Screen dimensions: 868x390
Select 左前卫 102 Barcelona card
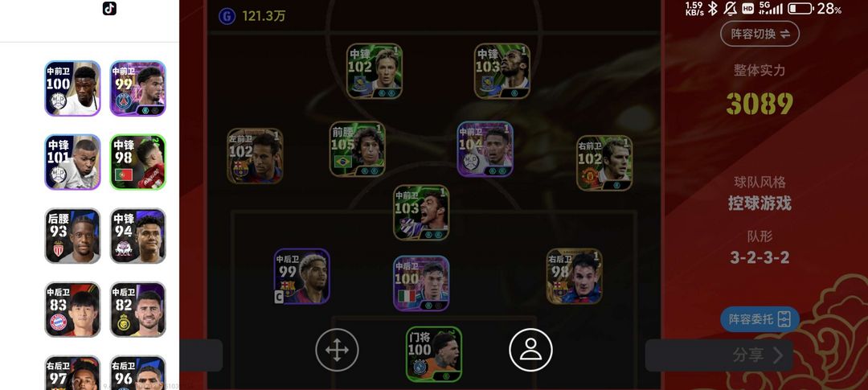tap(256, 156)
